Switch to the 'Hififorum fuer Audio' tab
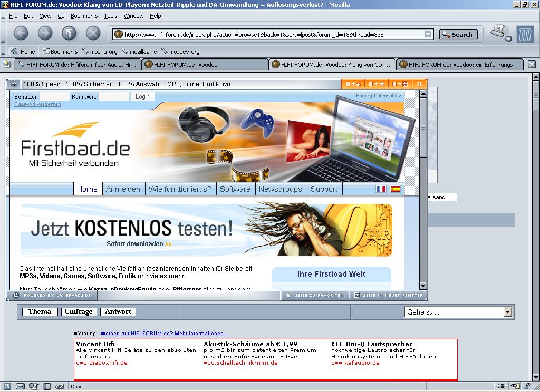 (x=78, y=65)
